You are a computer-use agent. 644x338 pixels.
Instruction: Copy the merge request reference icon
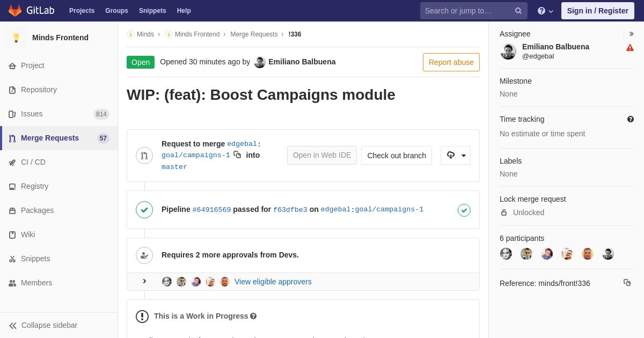(627, 282)
